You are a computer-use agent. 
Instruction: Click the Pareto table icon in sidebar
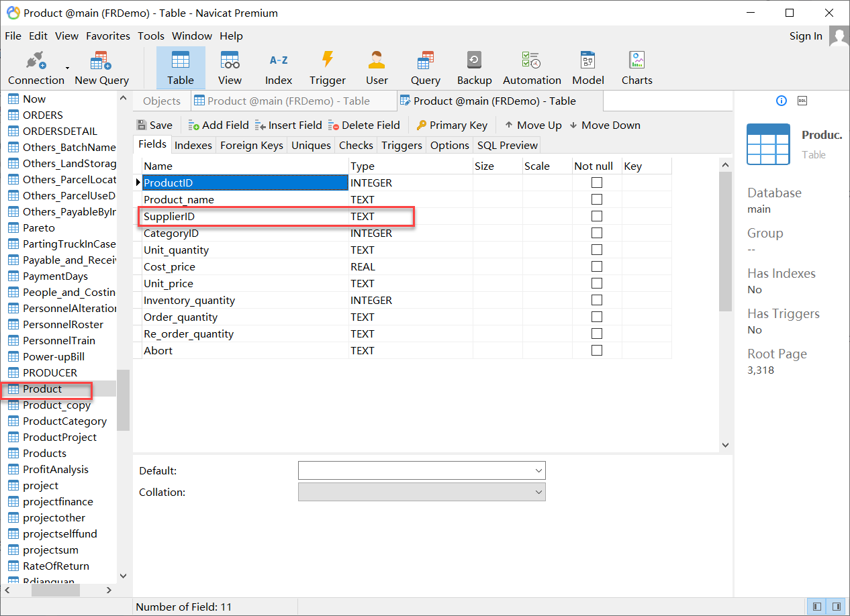(13, 227)
